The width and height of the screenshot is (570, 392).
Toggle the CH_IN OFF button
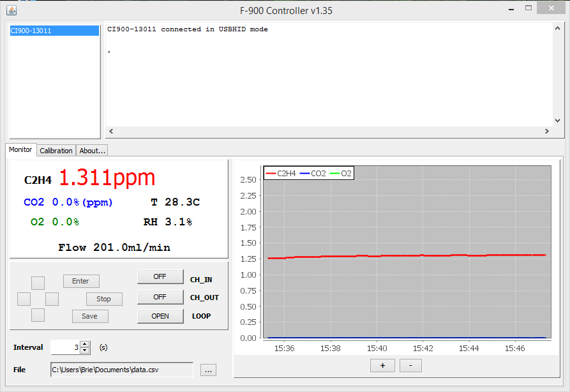click(x=160, y=276)
